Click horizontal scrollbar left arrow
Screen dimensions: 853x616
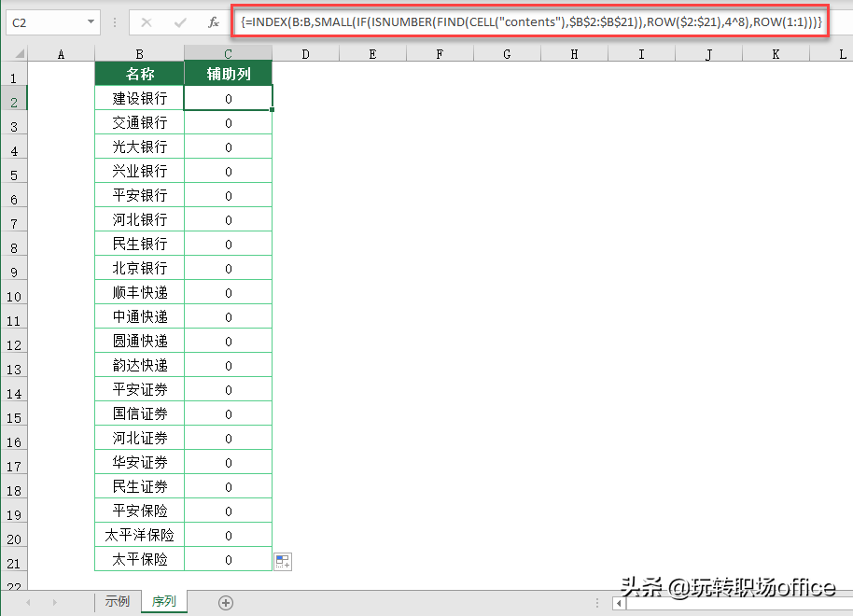point(619,602)
